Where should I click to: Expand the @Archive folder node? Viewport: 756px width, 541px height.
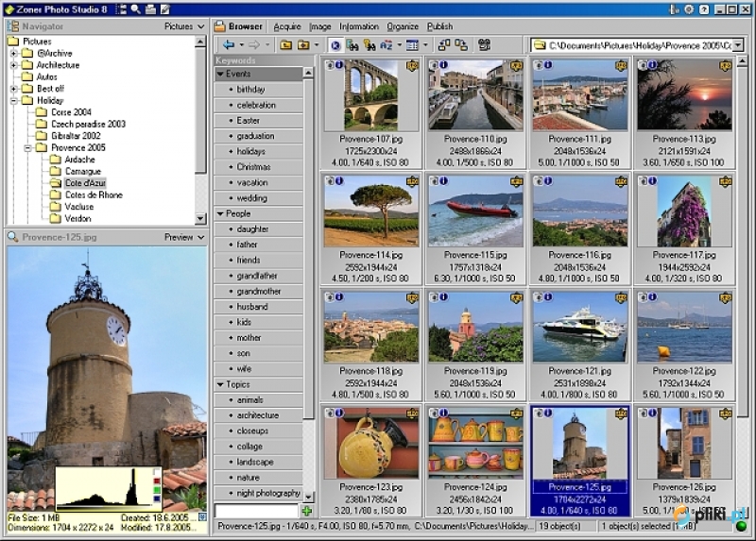coord(14,54)
